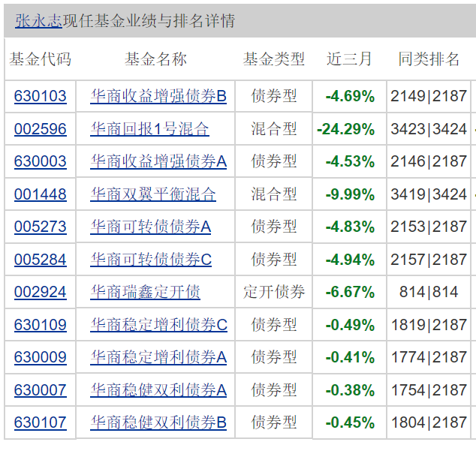Open fund code 630109 link
Screen dimensions: 476x451
point(41,325)
